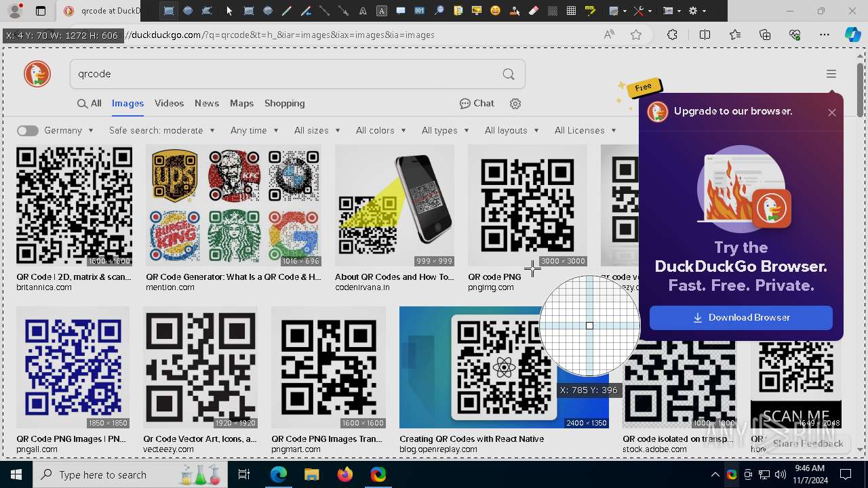Open the All types filter
Screen dimensions: 868x488
[446, 131]
